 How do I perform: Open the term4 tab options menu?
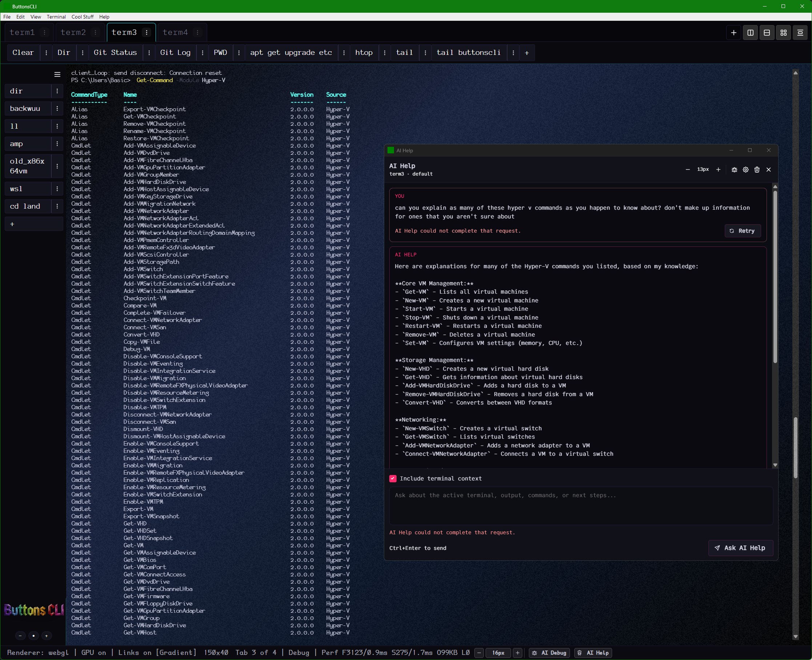198,33
